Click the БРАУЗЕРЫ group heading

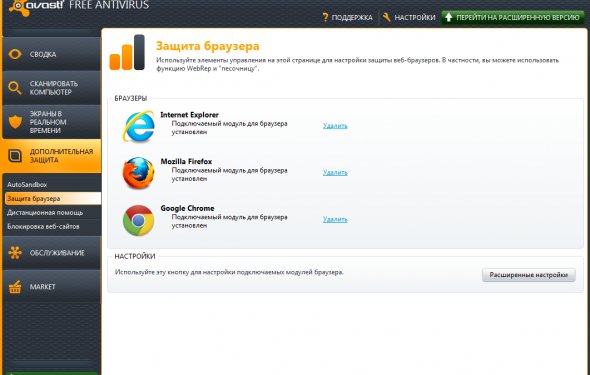coord(131,98)
